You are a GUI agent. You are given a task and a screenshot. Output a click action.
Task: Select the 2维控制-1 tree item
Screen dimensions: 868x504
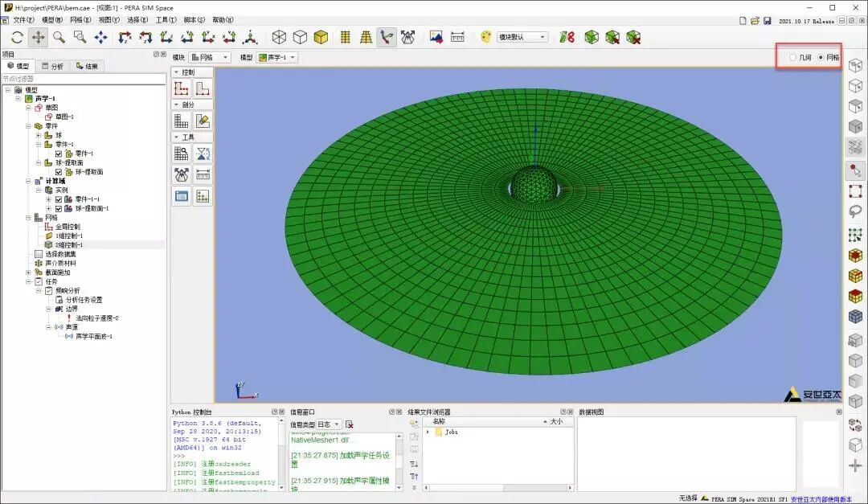coord(68,245)
